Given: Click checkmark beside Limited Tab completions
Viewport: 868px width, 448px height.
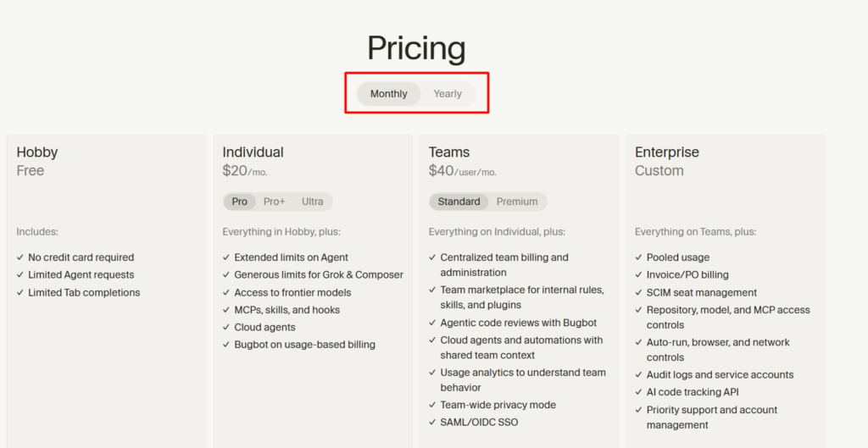Looking at the screenshot, I should (x=20, y=292).
